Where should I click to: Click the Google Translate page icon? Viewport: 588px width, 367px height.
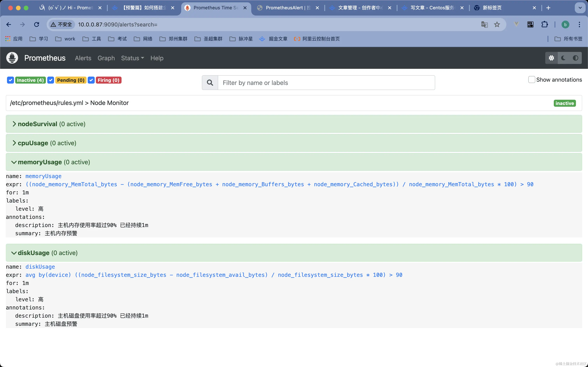point(484,24)
